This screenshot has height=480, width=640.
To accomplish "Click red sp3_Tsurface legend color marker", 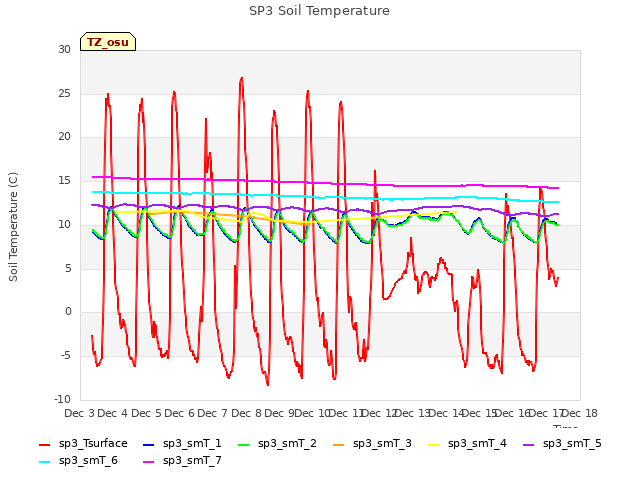I will [44, 444].
